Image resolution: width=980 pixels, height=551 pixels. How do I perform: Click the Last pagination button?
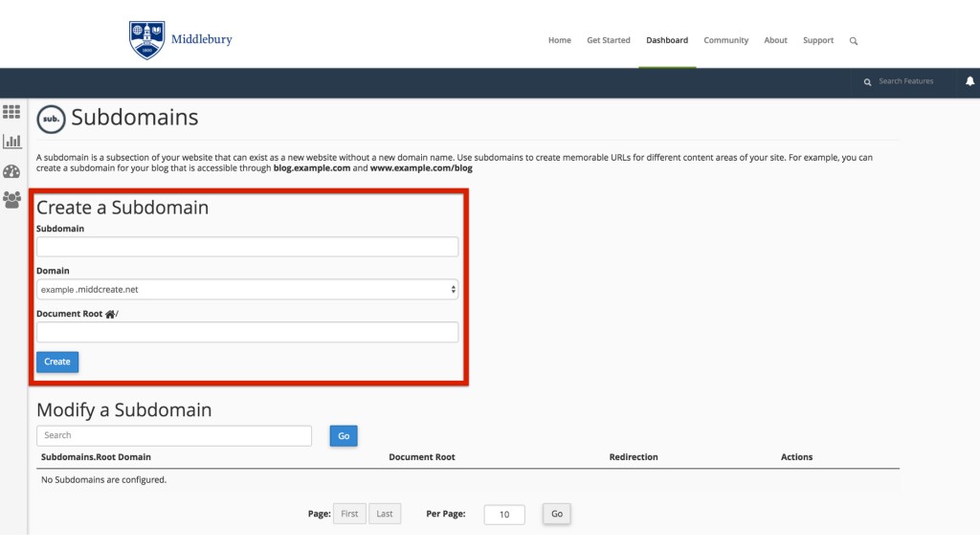point(385,513)
